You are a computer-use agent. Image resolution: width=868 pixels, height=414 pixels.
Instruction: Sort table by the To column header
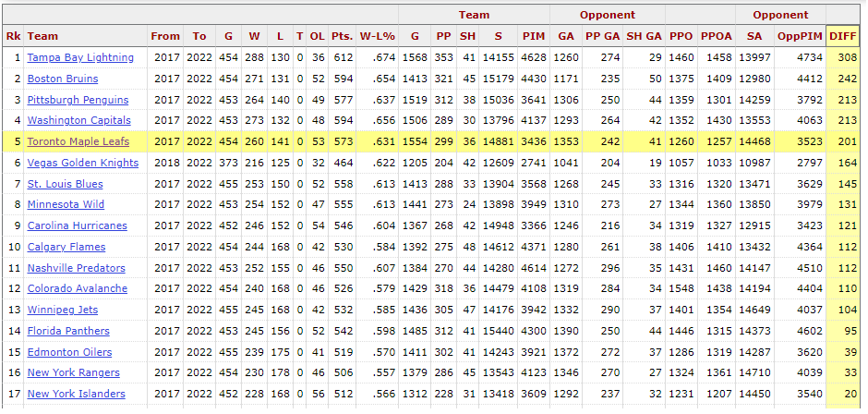199,36
